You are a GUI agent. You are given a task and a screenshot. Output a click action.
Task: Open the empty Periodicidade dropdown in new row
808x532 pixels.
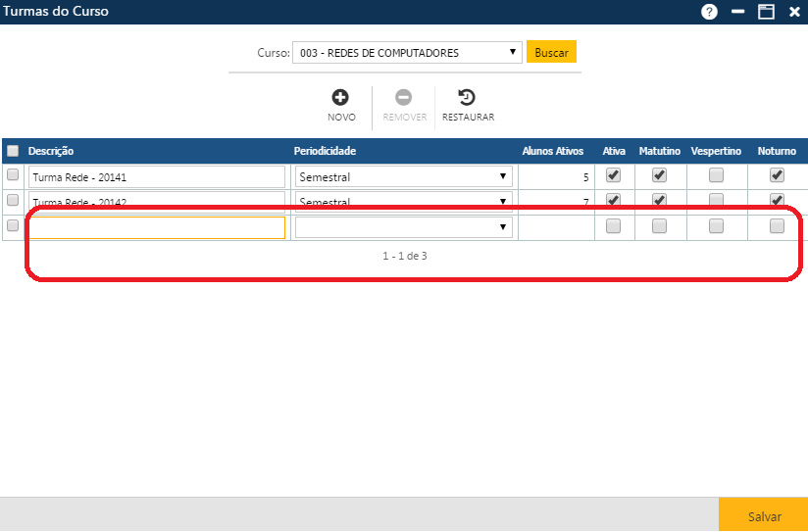(404, 227)
